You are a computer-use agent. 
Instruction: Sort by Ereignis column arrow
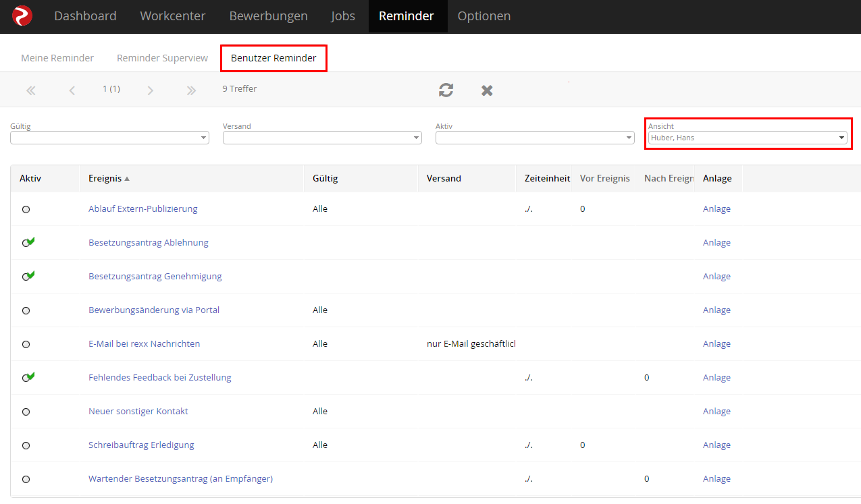click(127, 179)
